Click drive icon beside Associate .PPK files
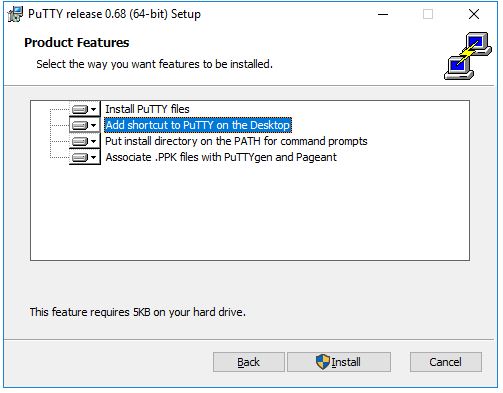This screenshot has height=393, width=503. click(80, 157)
